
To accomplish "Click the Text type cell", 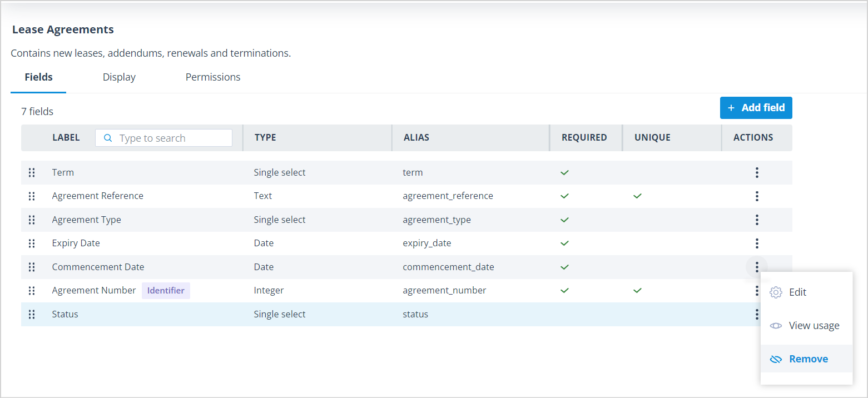I will (263, 196).
